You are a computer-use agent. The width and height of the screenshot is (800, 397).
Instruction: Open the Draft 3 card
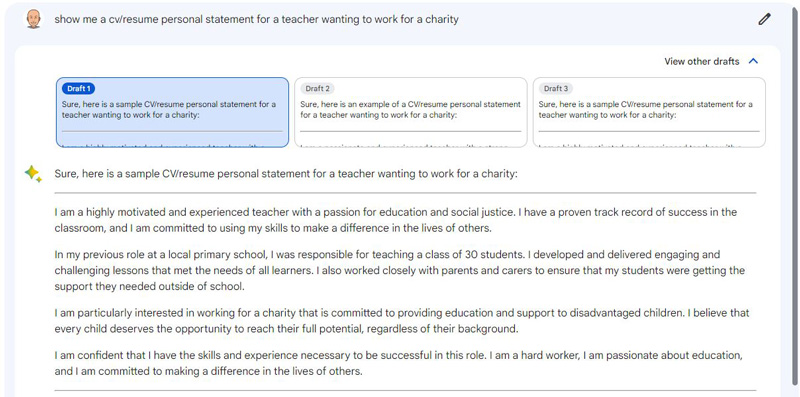coord(649,112)
